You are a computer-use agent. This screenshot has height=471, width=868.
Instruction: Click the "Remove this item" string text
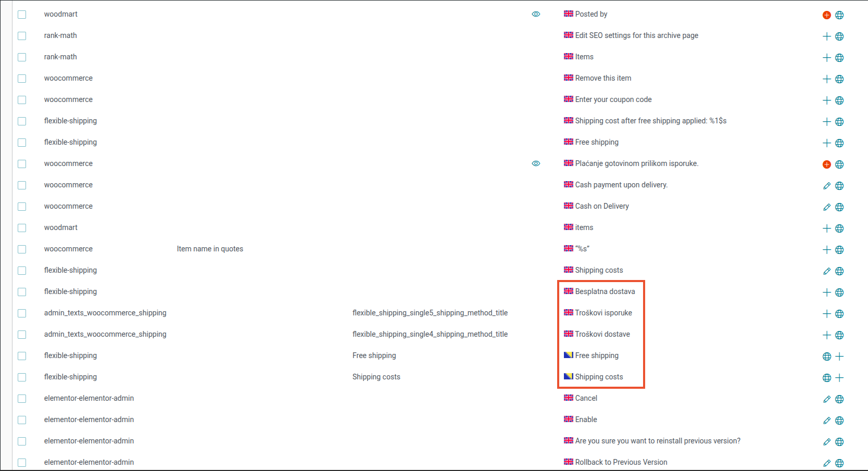(x=603, y=78)
